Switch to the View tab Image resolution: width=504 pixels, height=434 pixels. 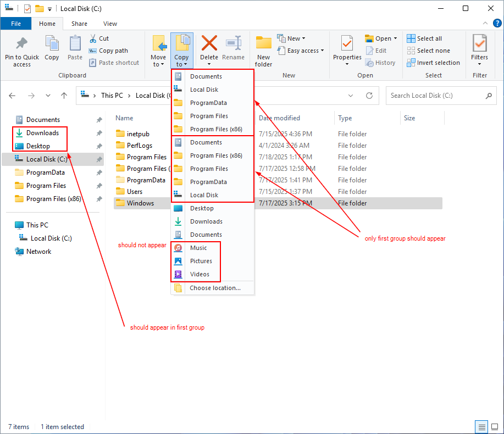[x=110, y=24]
